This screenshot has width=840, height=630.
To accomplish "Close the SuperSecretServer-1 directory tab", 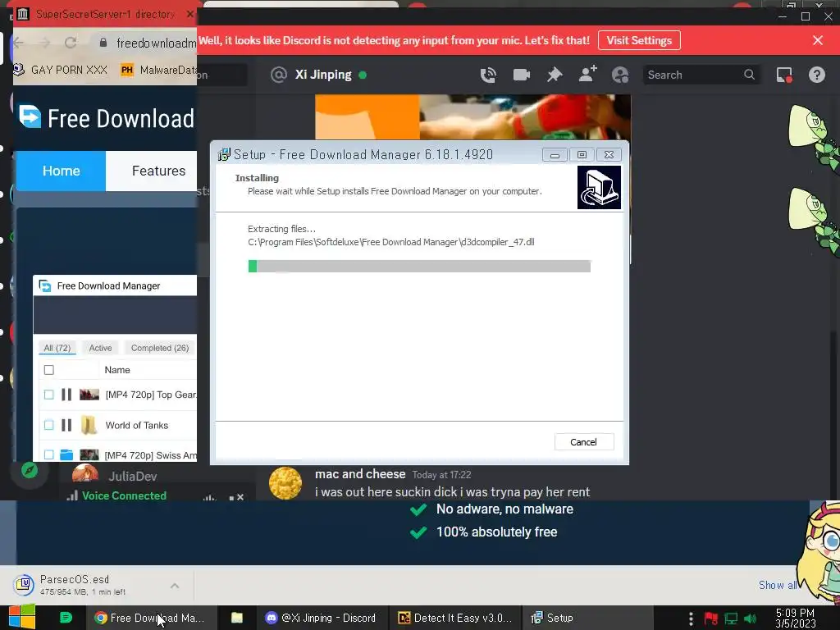I will point(189,14).
